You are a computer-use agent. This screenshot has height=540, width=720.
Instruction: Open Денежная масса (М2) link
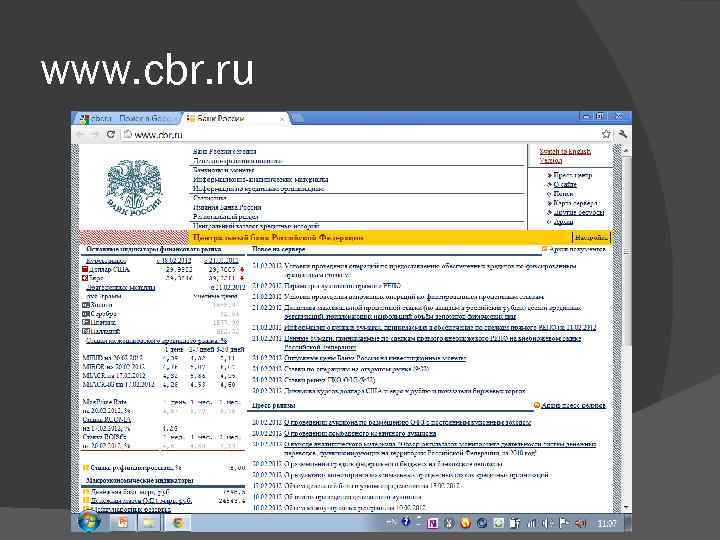point(141,500)
